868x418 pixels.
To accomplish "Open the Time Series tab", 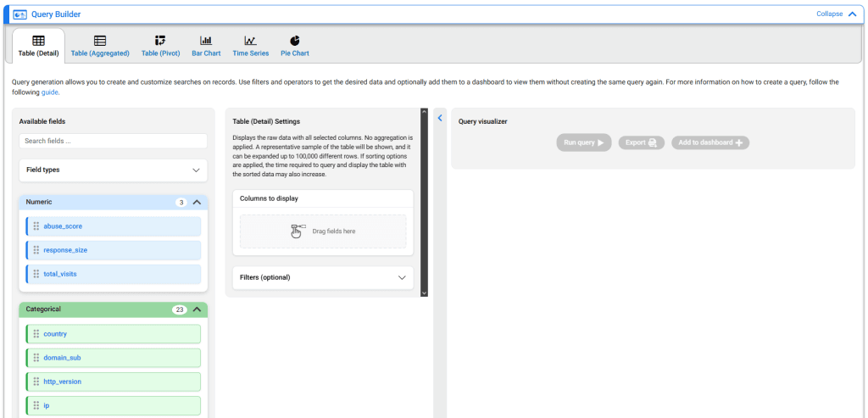I will tap(250, 46).
